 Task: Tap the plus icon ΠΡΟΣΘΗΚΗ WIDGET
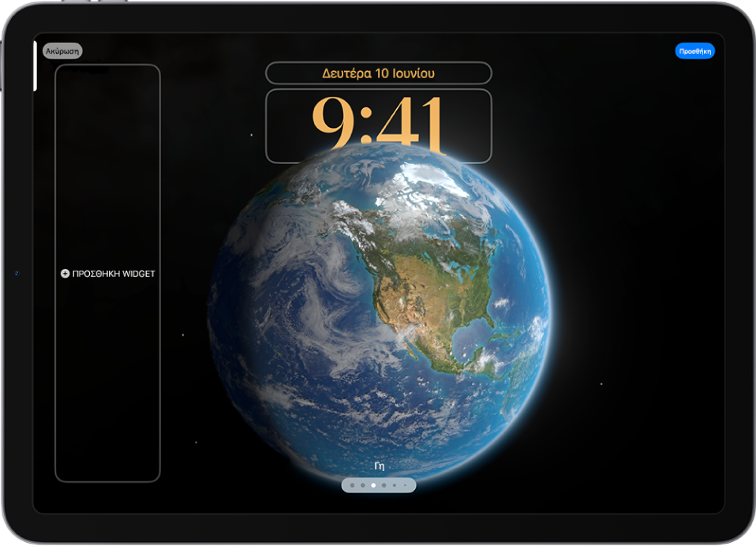coord(65,274)
